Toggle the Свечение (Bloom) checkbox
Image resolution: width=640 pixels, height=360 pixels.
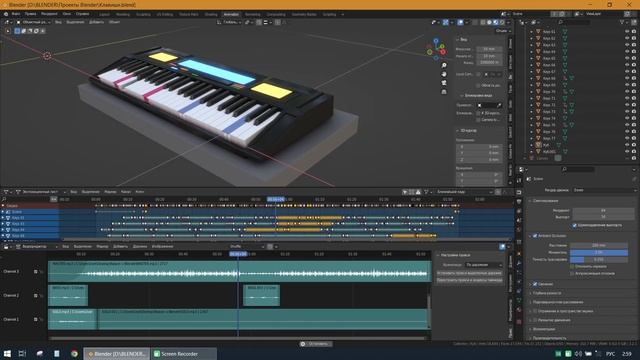(535, 284)
